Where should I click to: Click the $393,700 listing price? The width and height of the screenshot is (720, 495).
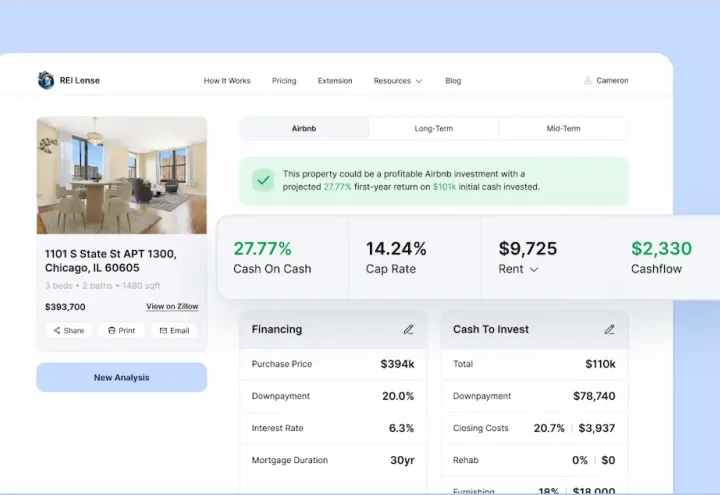coord(65,307)
